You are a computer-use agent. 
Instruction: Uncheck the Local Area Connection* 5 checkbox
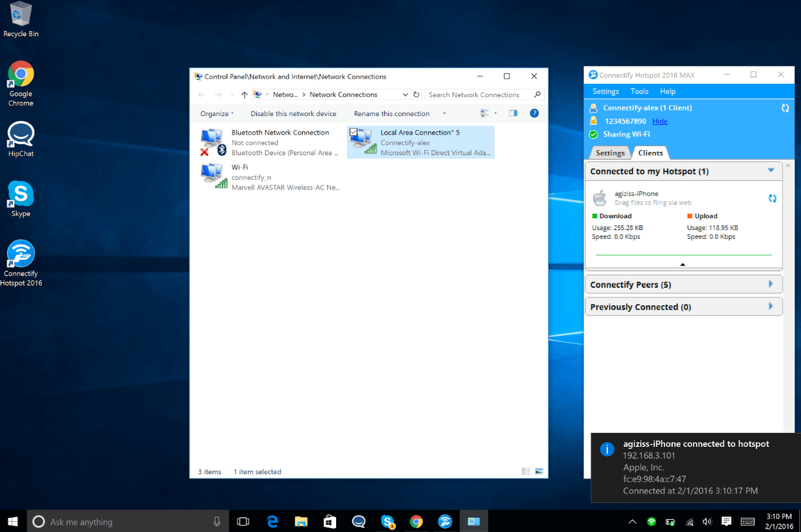353,132
